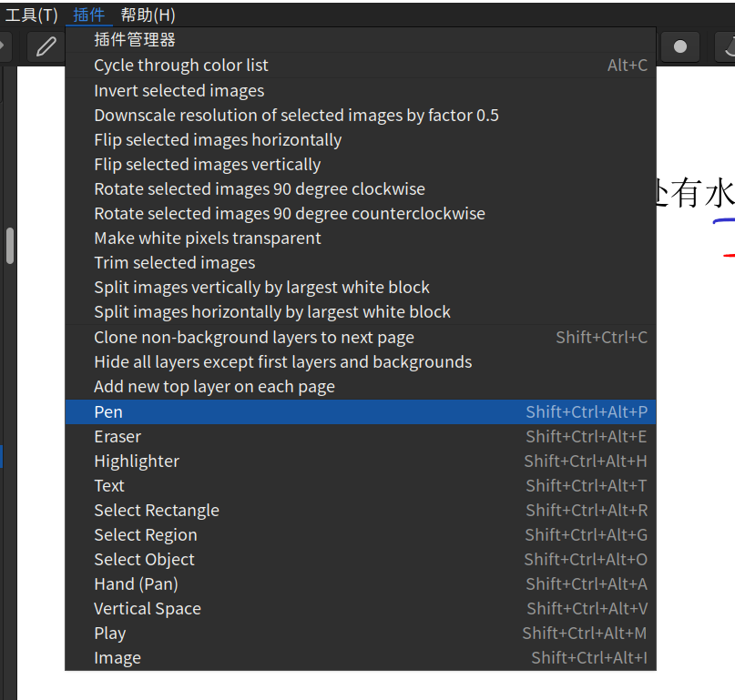
Task: Choose Cycle through color list
Action: [361, 66]
